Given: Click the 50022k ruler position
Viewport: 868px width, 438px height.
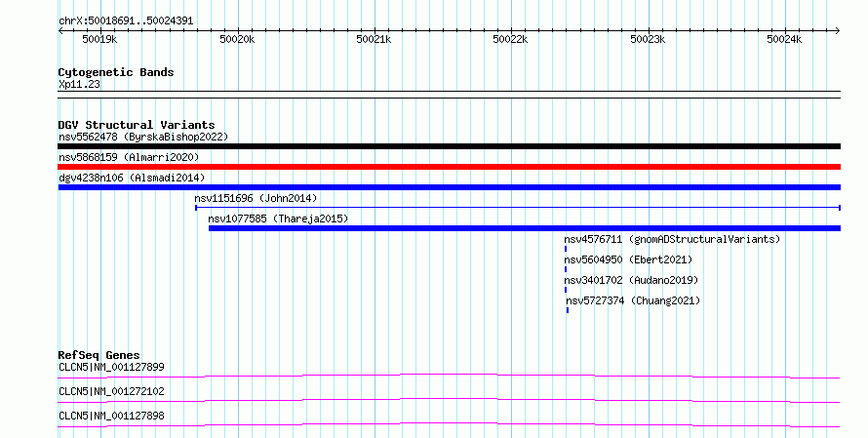Looking at the screenshot, I should click(510, 39).
